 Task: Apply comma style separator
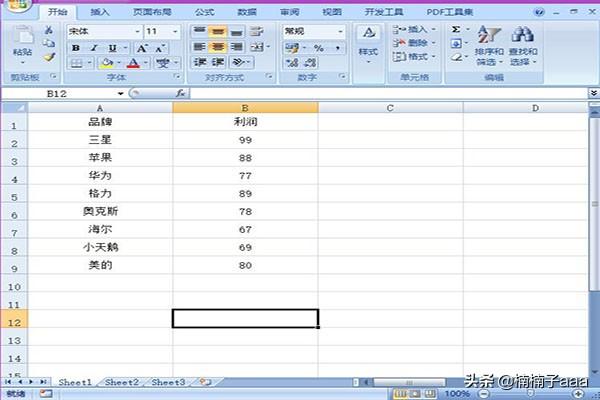[338, 48]
